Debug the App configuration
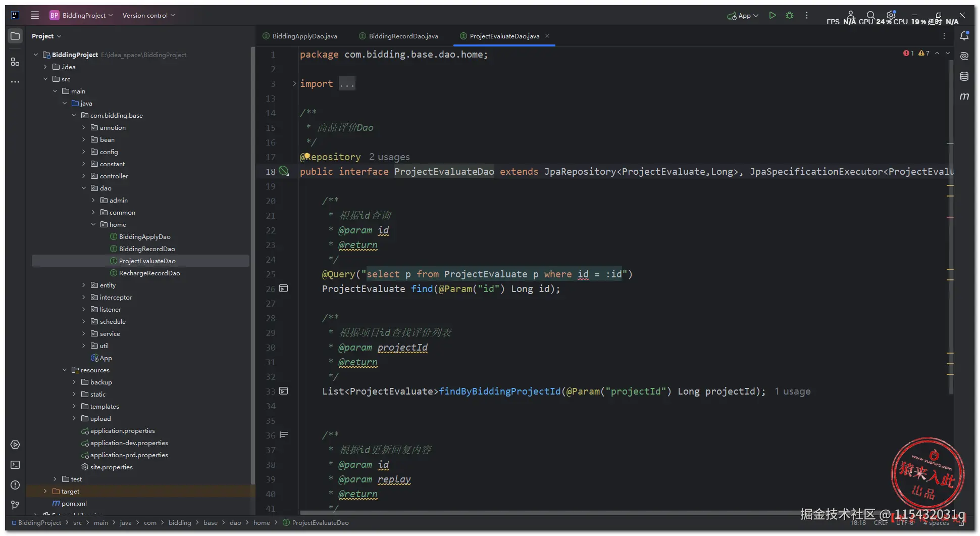Image resolution: width=980 pixels, height=536 pixels. (x=790, y=15)
